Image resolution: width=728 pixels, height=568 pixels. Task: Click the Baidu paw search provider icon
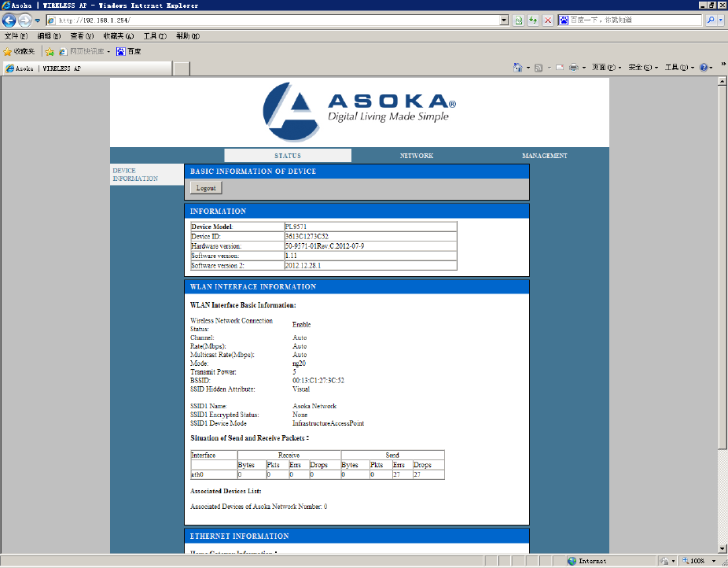(x=564, y=20)
